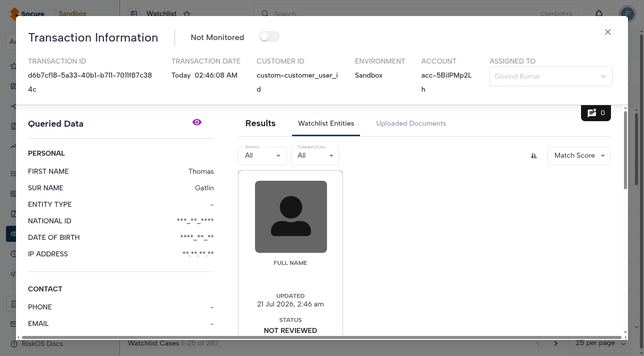
Task: Click the account value acc-5BilPMp2Lh
Action: pos(446,82)
